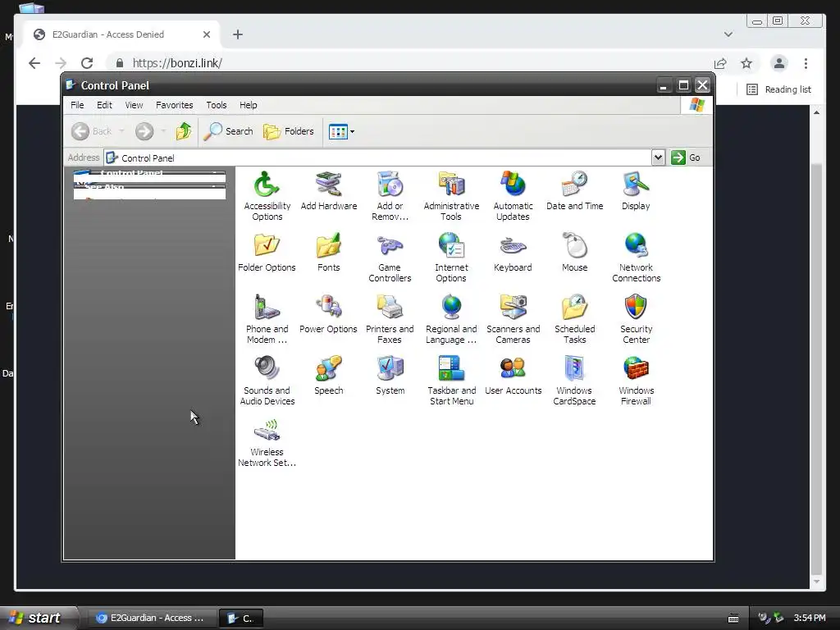Open User Accounts icon
840x630 pixels.
coord(513,376)
